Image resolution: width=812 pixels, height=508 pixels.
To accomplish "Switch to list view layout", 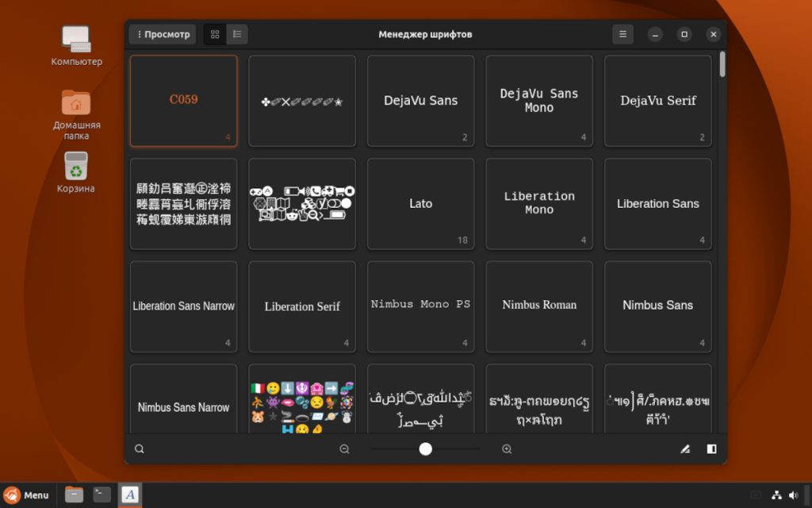I will [237, 34].
